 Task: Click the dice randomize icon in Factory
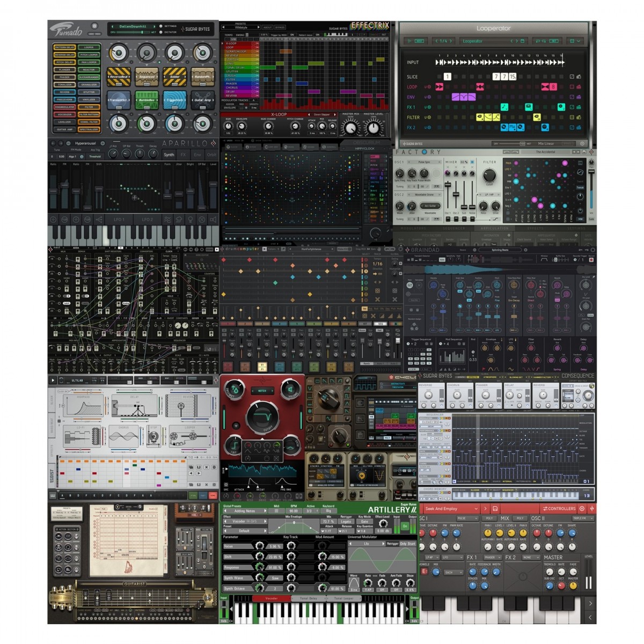click(581, 172)
